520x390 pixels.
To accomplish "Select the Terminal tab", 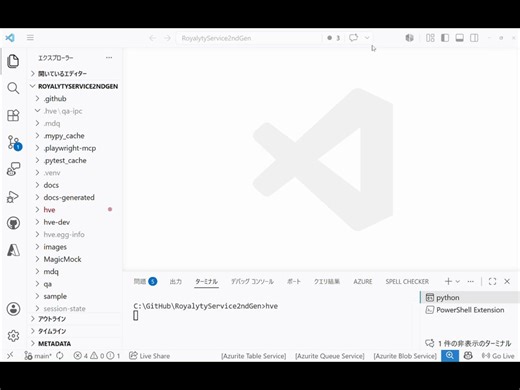I will point(206,282).
